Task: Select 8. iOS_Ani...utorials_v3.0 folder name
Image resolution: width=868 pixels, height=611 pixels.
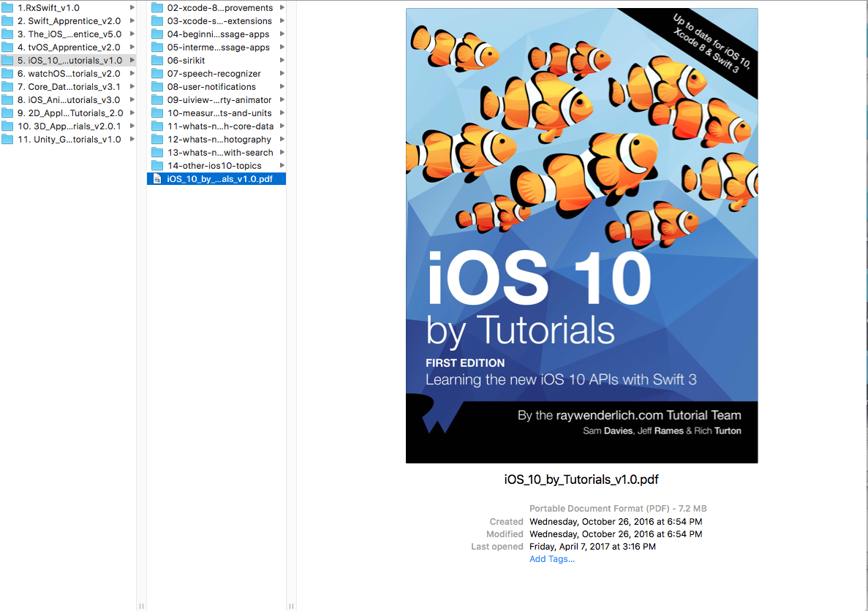Action: 69,99
